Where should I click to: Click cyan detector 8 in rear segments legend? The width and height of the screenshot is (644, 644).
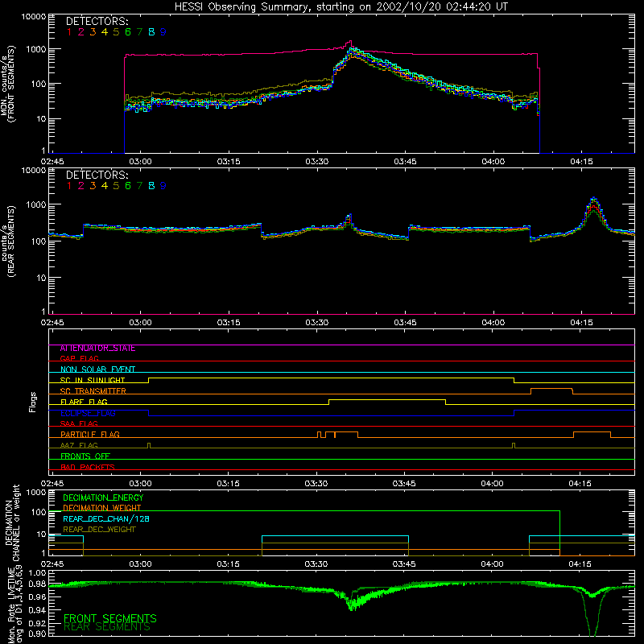151,186
